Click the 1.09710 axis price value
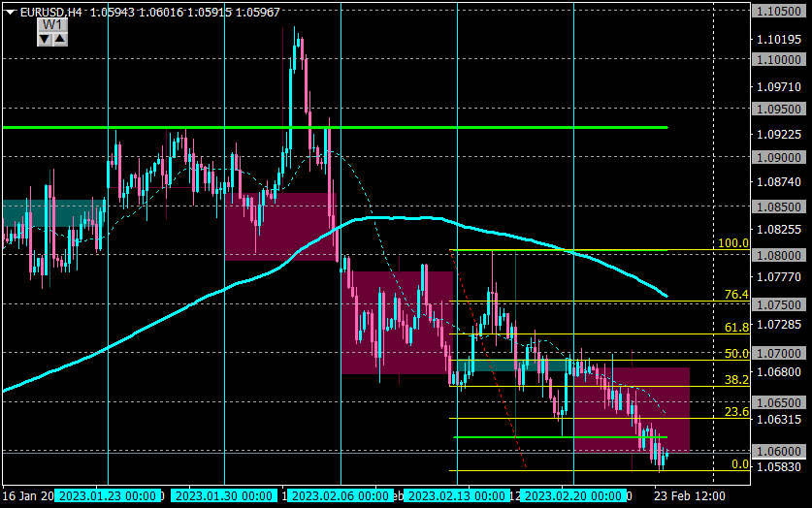 coord(779,87)
